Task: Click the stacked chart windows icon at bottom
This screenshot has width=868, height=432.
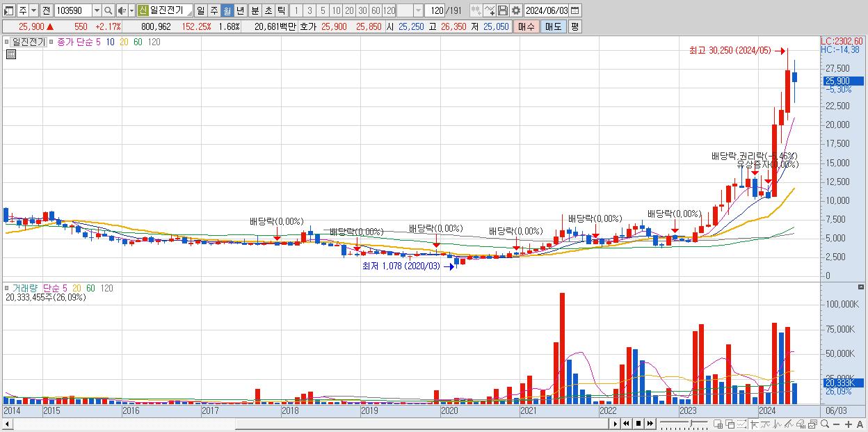Action: coord(813,424)
